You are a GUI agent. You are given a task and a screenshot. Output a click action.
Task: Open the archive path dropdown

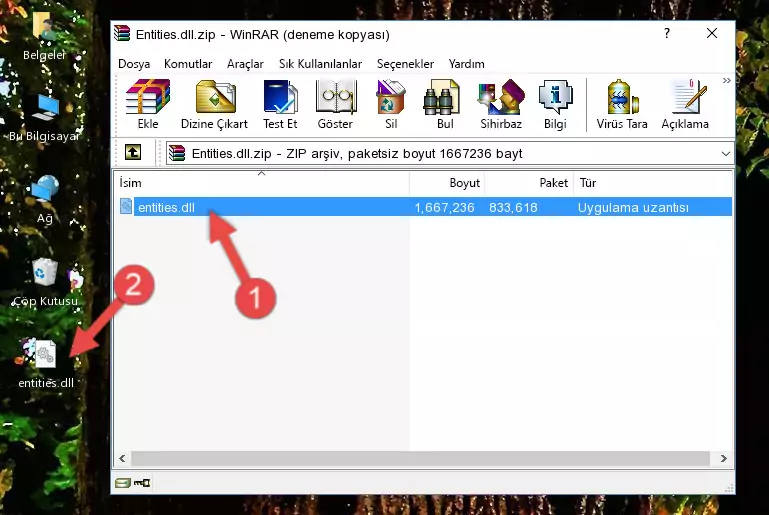pyautogui.click(x=726, y=154)
